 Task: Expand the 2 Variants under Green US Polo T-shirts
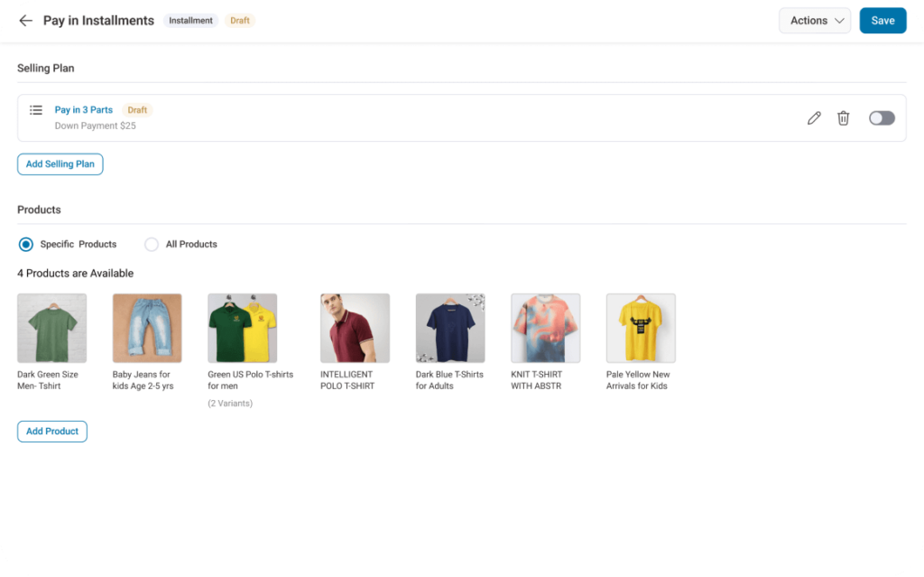point(230,403)
